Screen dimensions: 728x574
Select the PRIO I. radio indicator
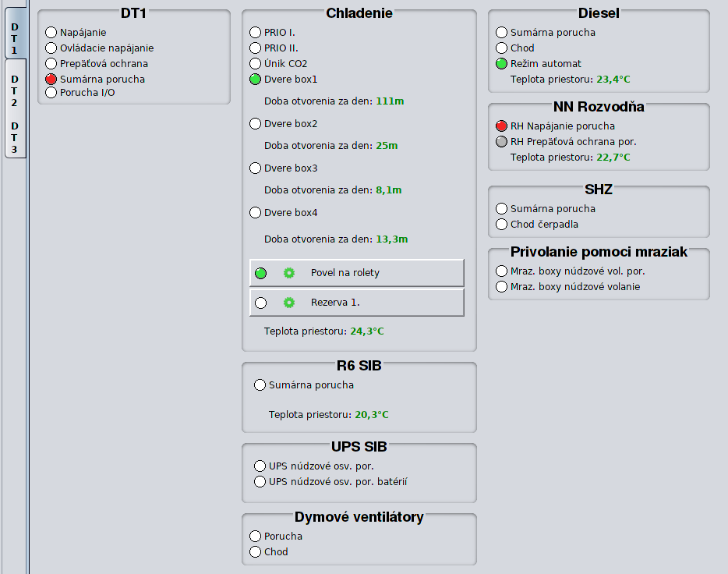click(x=255, y=33)
